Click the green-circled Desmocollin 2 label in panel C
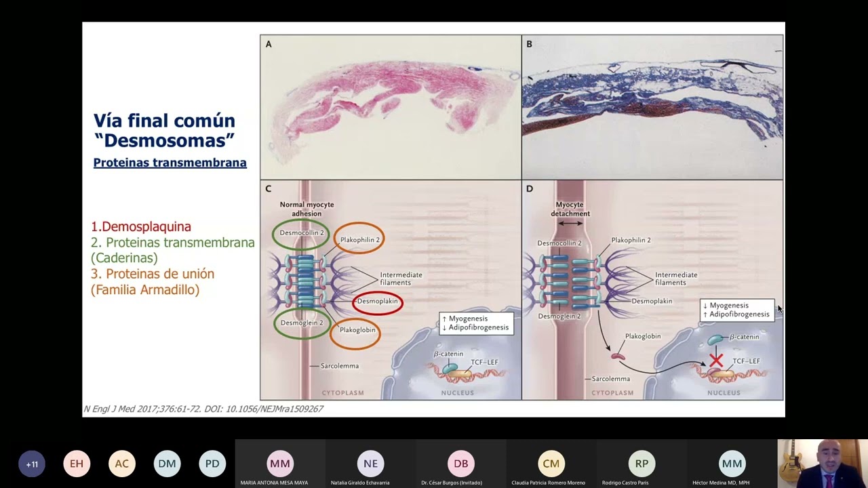 [x=302, y=233]
